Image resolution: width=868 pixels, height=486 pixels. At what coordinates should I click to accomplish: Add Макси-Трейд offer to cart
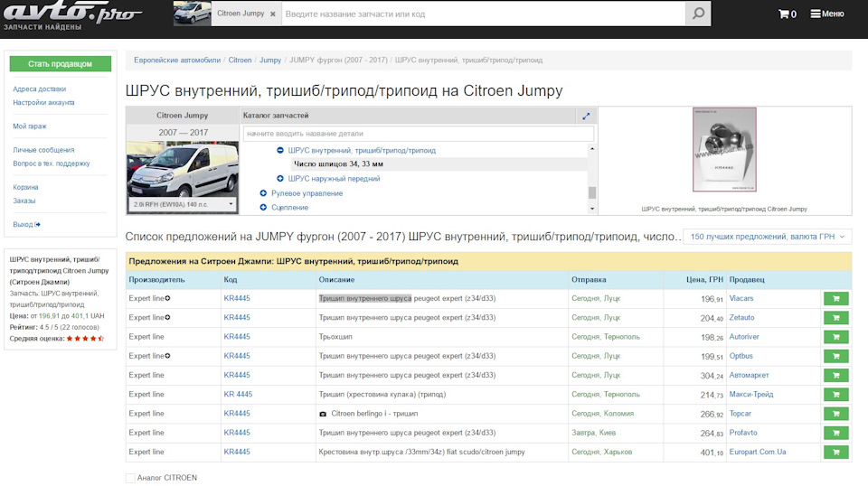click(x=835, y=394)
